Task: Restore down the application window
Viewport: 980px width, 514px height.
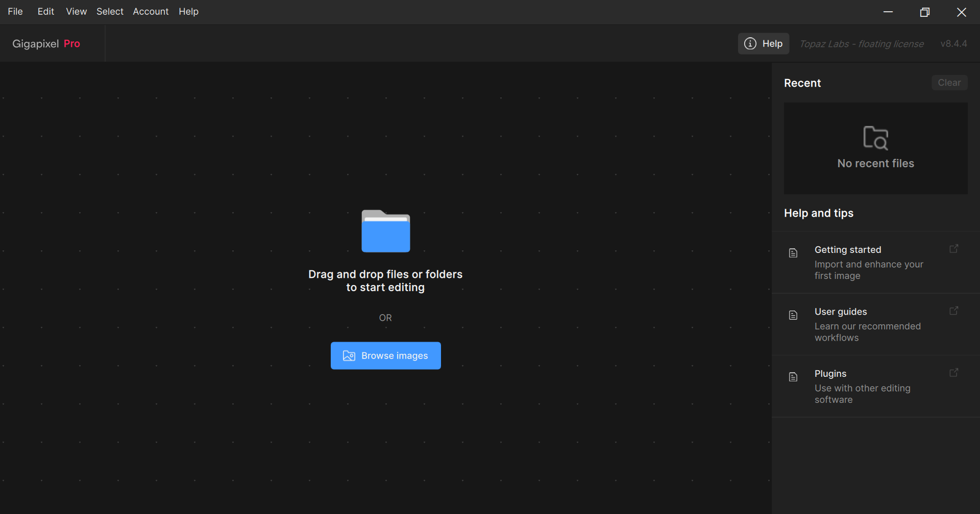Action: [x=924, y=12]
